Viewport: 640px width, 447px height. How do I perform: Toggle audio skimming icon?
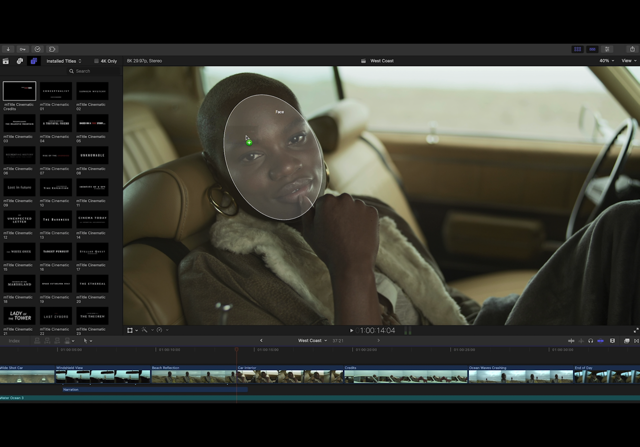(x=581, y=341)
